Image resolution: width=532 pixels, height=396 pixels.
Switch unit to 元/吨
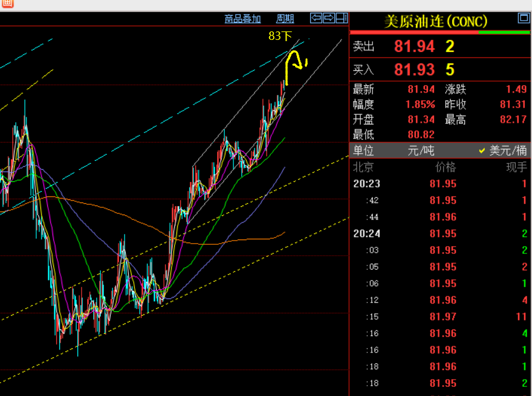[x=421, y=151]
